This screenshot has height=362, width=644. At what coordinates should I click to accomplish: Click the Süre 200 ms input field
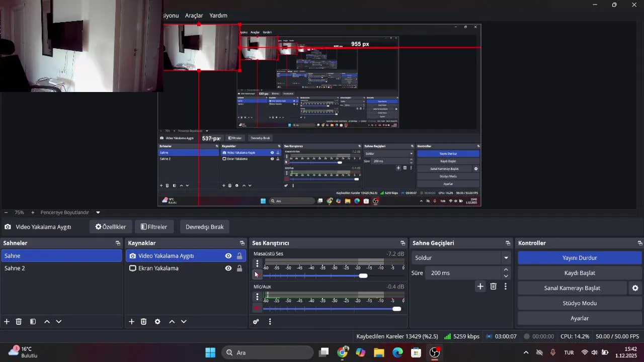coord(464,273)
